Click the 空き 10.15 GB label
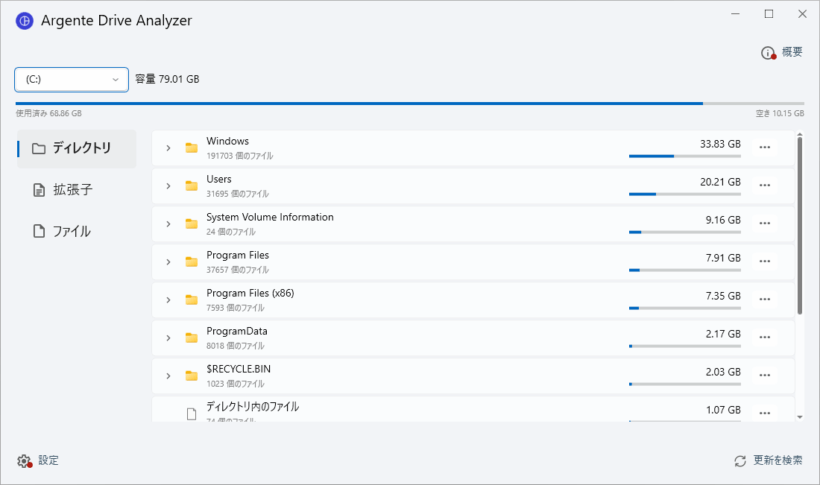The height and width of the screenshot is (485, 820). point(780,114)
